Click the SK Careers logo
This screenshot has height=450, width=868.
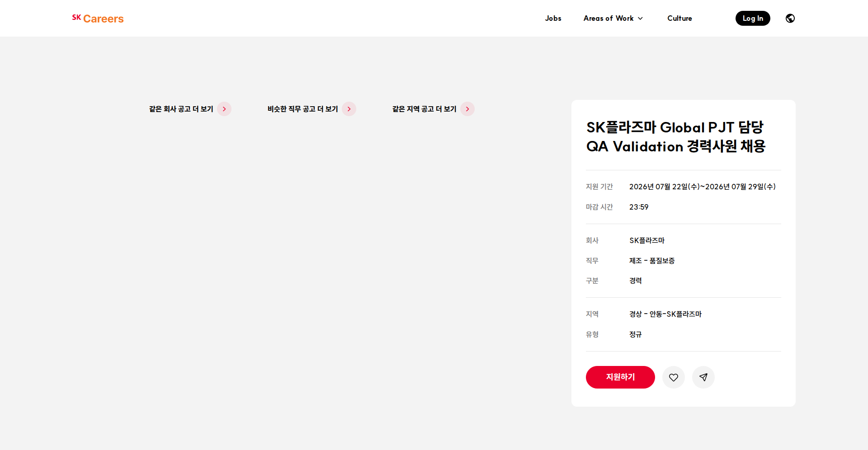click(x=98, y=19)
